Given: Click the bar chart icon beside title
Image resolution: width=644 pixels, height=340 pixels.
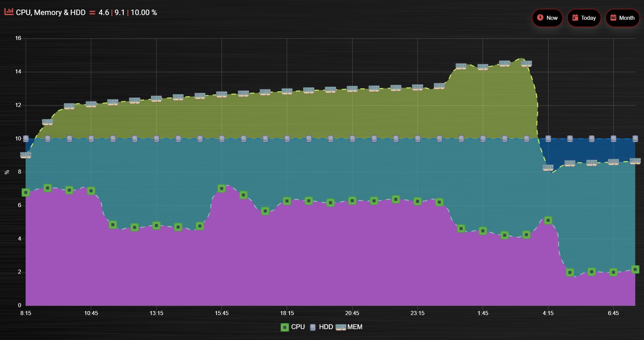Looking at the screenshot, I should coord(9,12).
